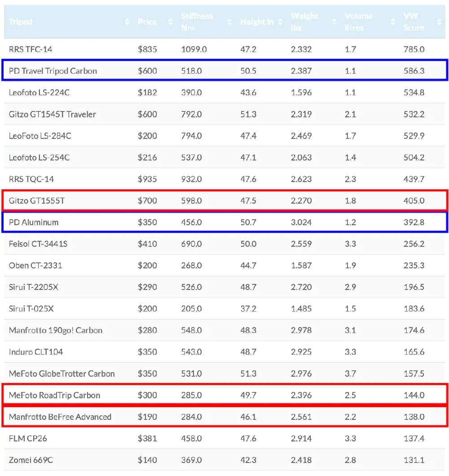Click weight value 3.024 for PD Aluminum
Screen dimensions: 449x476
click(x=301, y=222)
